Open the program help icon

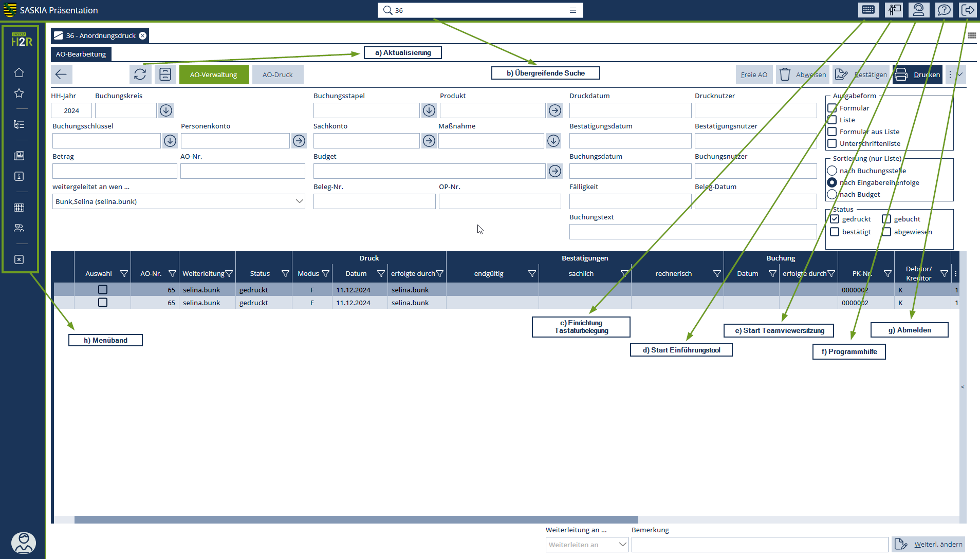(944, 10)
